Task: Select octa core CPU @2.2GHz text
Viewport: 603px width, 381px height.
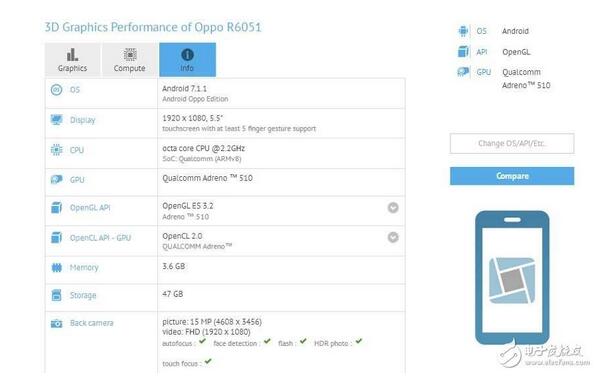Action: point(203,148)
